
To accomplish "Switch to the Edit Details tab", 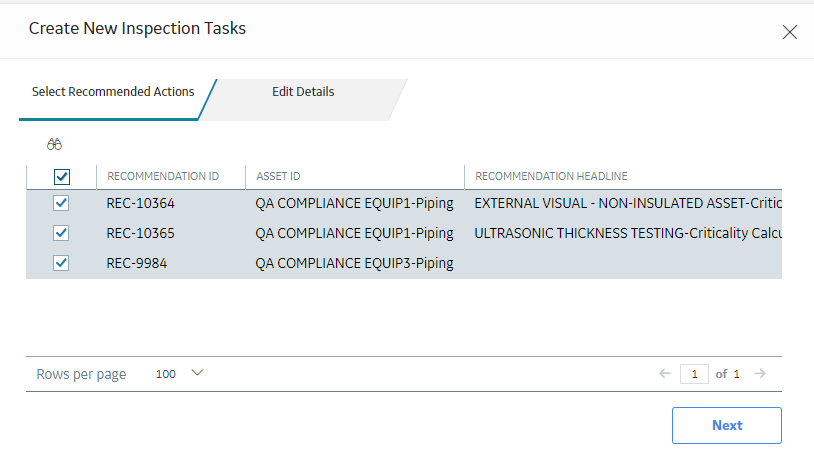I will pyautogui.click(x=303, y=92).
